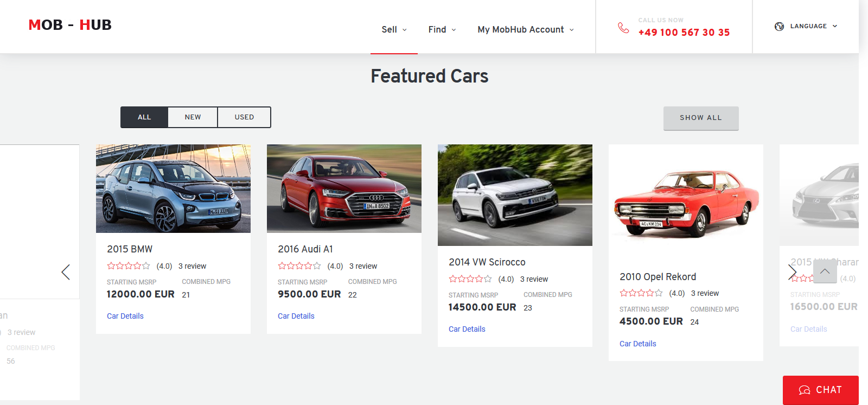Click previous carousel arrow

(x=66, y=272)
